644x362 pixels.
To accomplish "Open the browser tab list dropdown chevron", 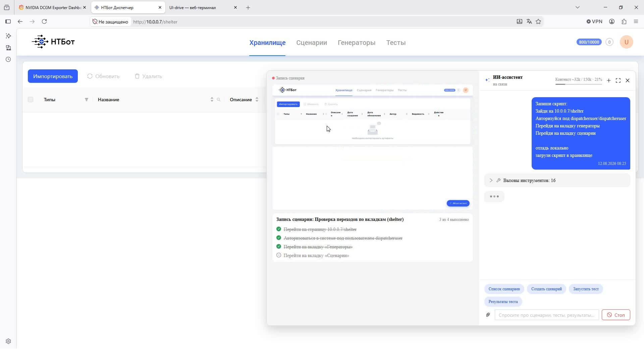I will [x=577, y=7].
